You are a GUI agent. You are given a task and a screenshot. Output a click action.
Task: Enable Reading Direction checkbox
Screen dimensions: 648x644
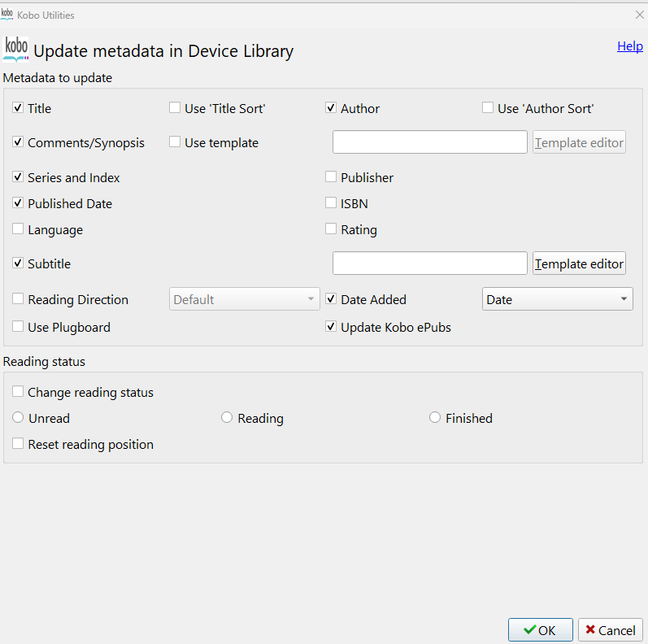pyautogui.click(x=18, y=299)
